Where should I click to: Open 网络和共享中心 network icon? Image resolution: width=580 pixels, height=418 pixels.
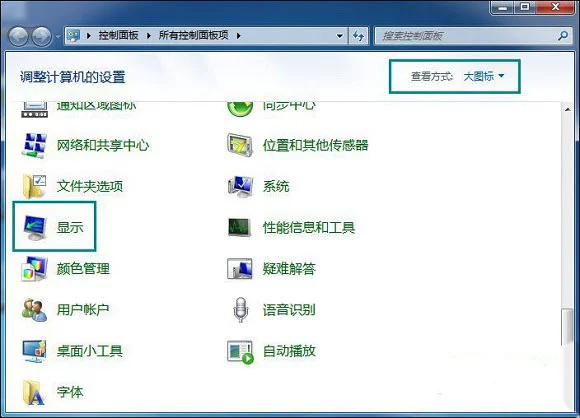click(34, 145)
